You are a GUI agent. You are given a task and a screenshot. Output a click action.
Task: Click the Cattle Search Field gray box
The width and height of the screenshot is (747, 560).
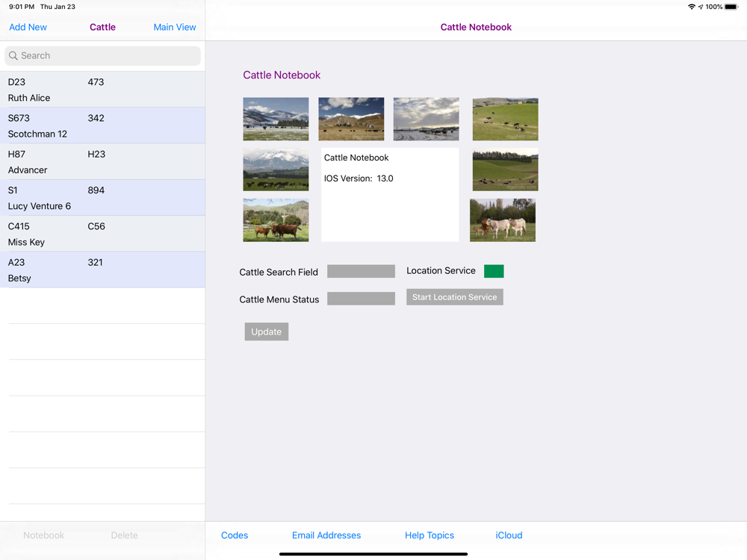pos(361,272)
